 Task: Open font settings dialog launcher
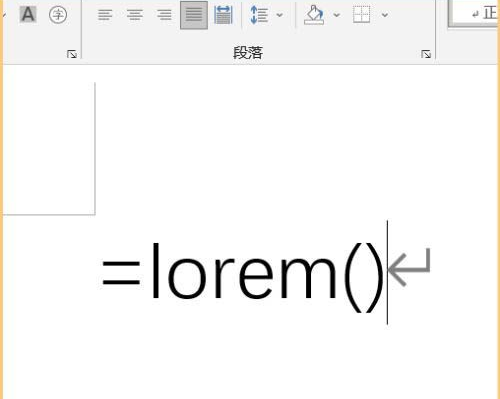tap(72, 54)
